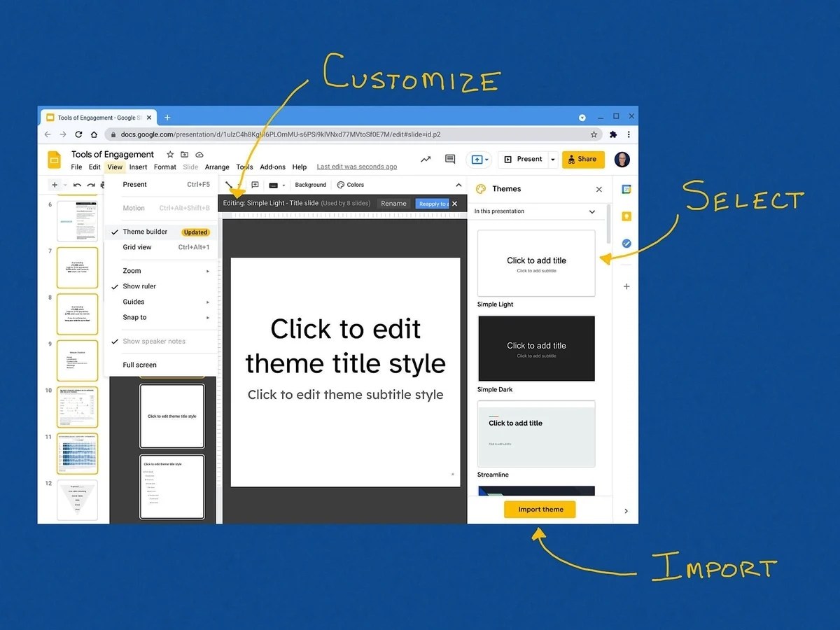Click the redo icon in the toolbar
840x630 pixels.
click(91, 184)
